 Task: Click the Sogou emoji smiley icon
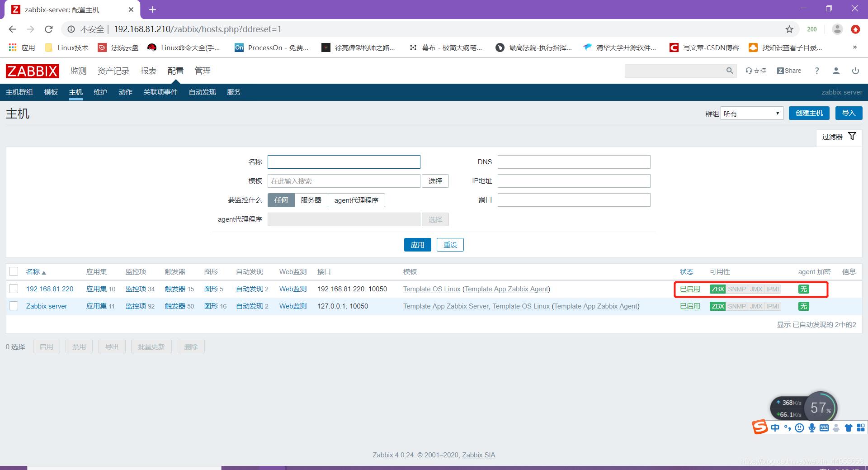pos(800,427)
